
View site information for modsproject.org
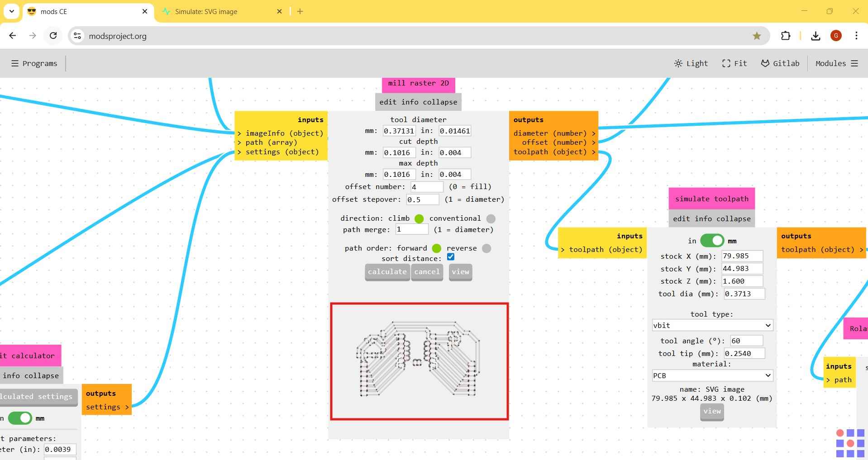coord(78,36)
